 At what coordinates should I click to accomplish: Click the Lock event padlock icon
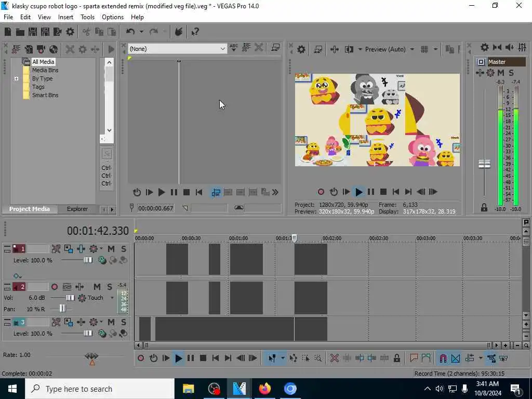[396, 358]
